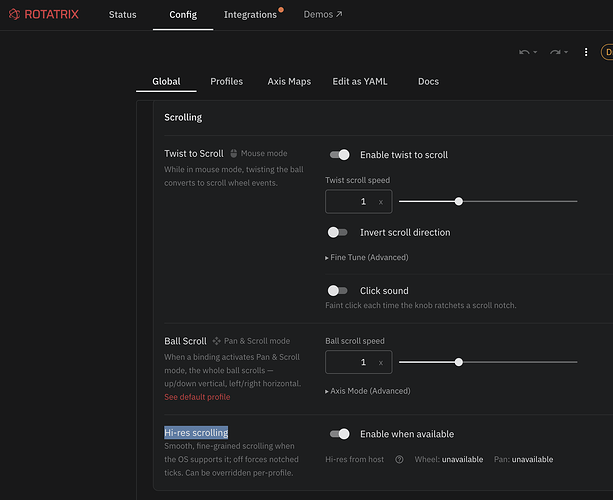Select the Config tab

[x=183, y=15]
